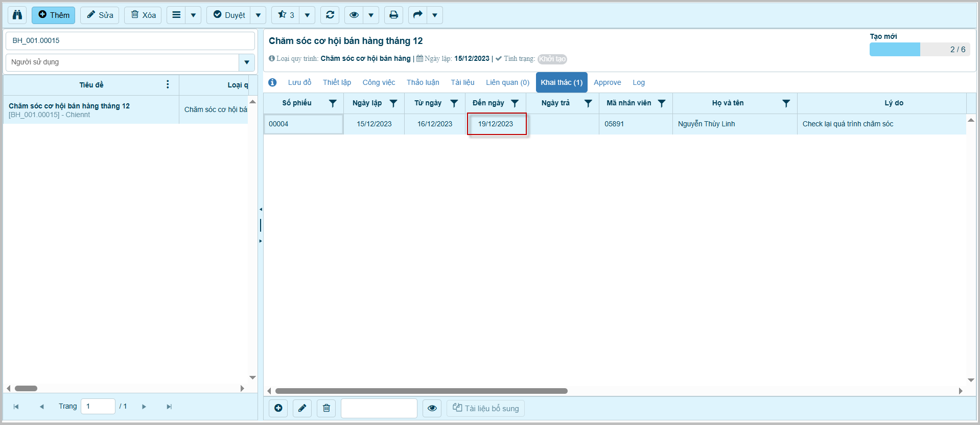This screenshot has height=425, width=980.
Task: Click the Tạo mới progress bar
Action: 919,49
